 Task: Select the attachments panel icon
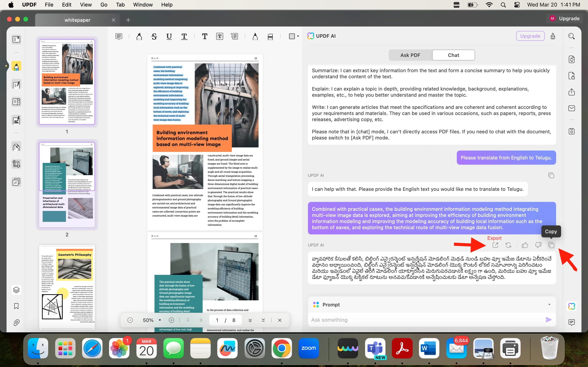coord(16,322)
